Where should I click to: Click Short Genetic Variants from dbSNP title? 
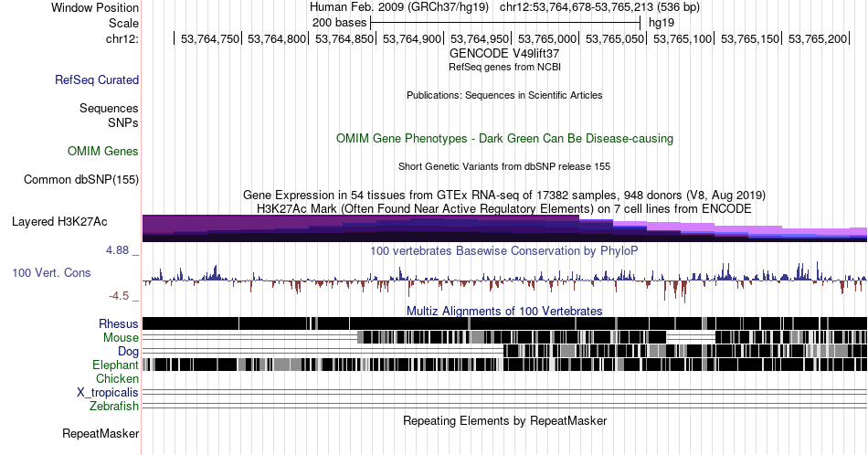click(504, 166)
